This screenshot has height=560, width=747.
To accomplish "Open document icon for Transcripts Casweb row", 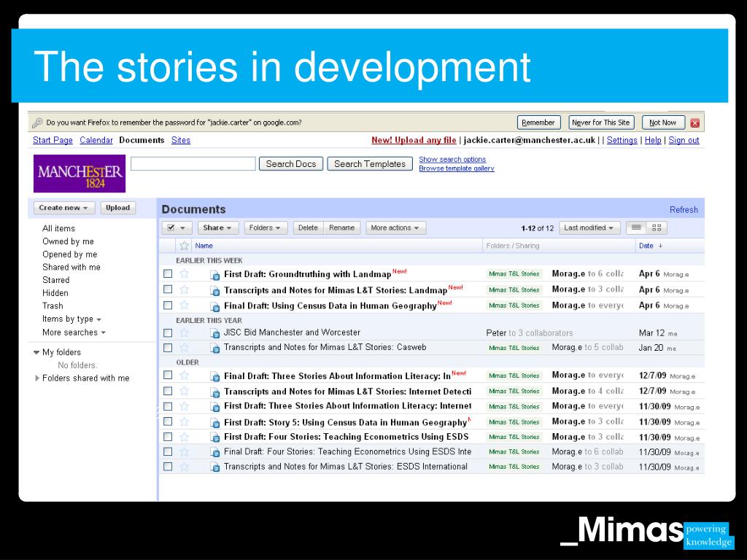I will tap(215, 348).
